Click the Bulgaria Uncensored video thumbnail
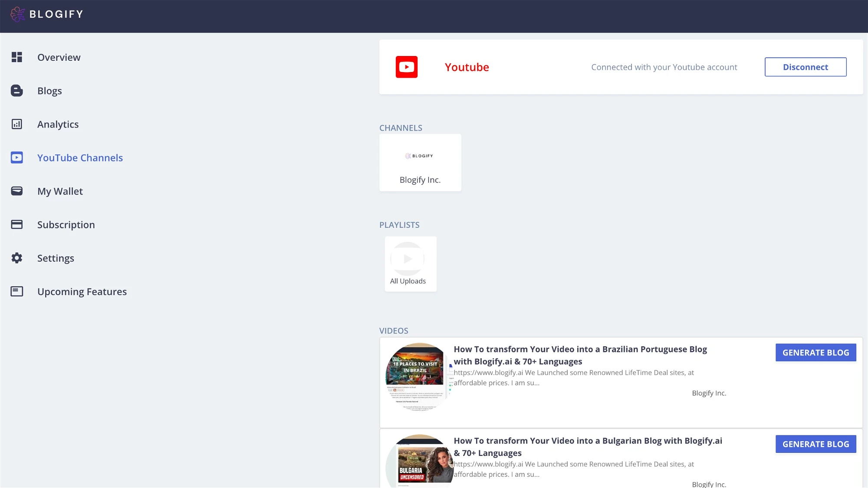The height and width of the screenshot is (488, 868). click(x=419, y=461)
